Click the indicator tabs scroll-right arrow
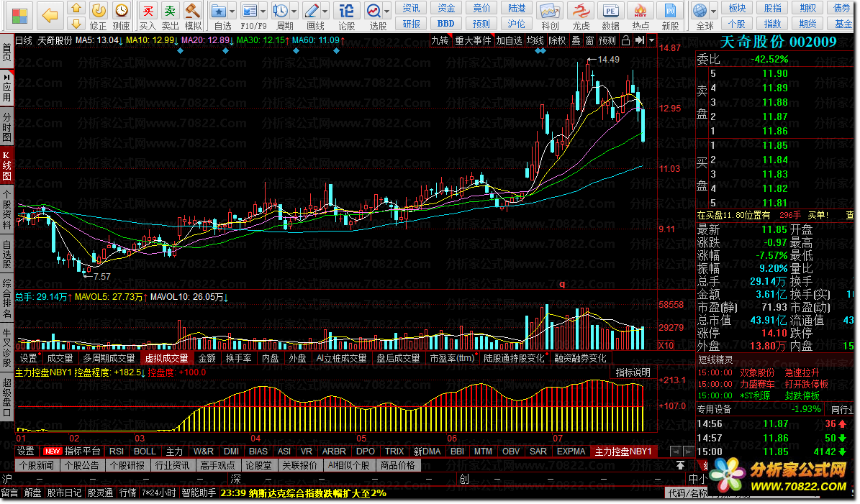Screen dimensions: 860x504 pos(688,452)
